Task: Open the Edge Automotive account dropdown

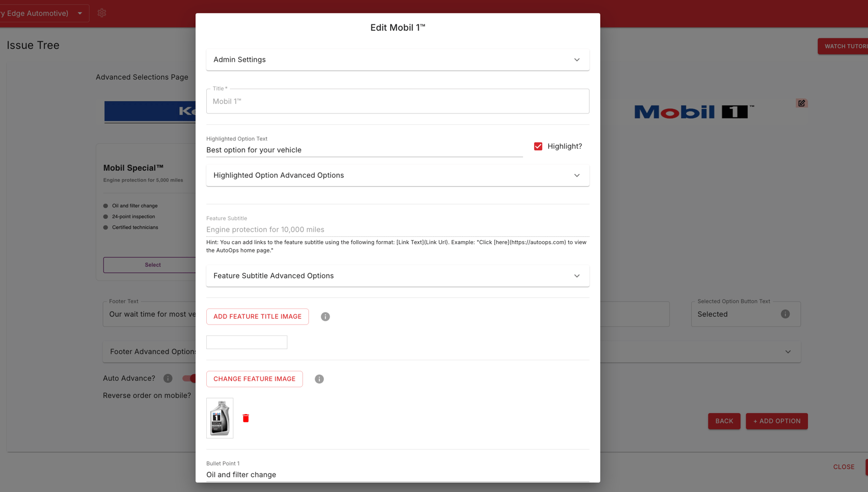Action: (44, 13)
